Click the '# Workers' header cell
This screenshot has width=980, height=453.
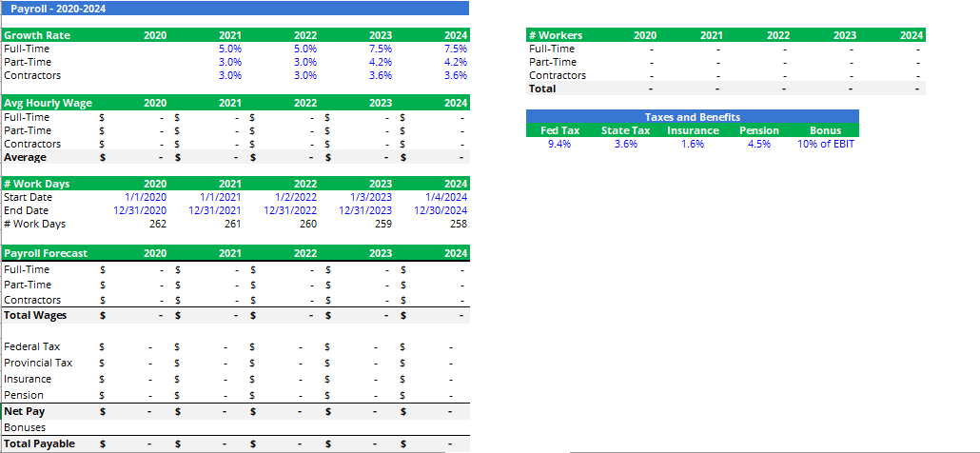(x=556, y=35)
